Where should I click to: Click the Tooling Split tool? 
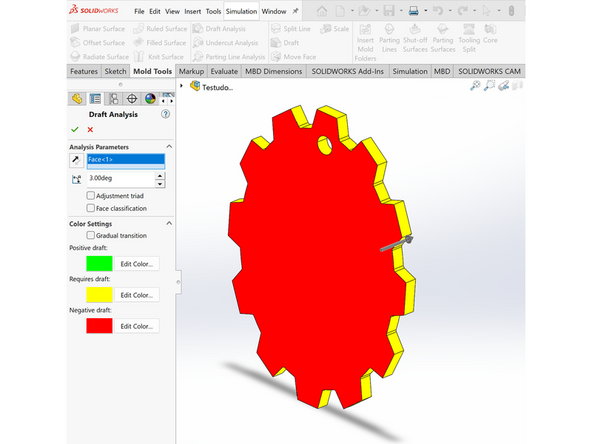[469, 38]
